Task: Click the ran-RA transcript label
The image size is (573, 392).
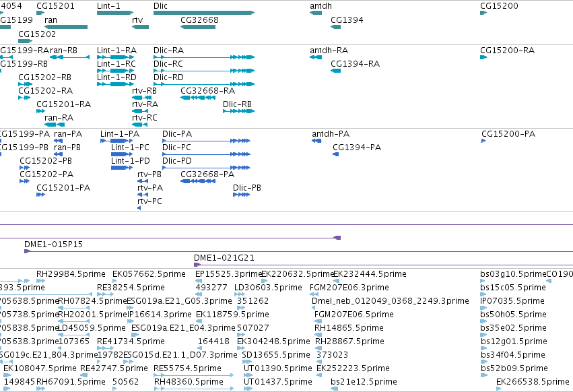Action: tap(59, 118)
